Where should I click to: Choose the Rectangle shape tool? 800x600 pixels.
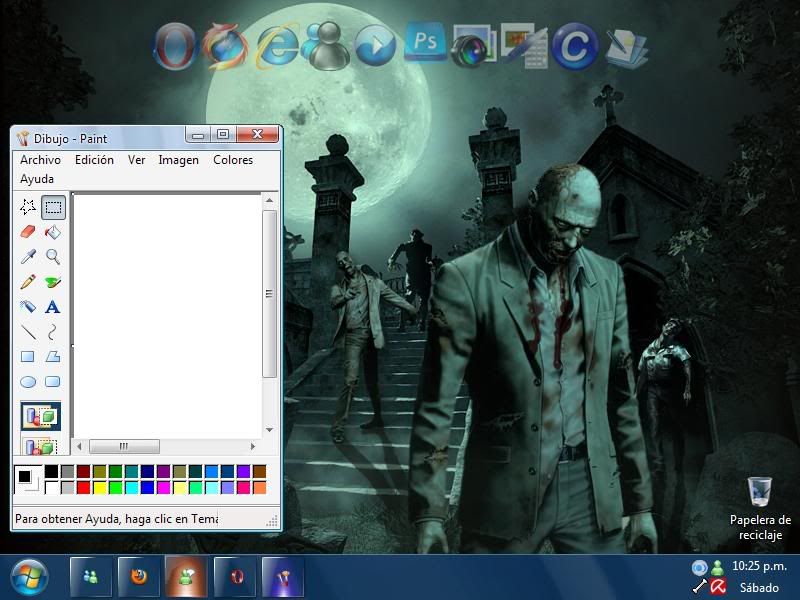pyautogui.click(x=28, y=357)
